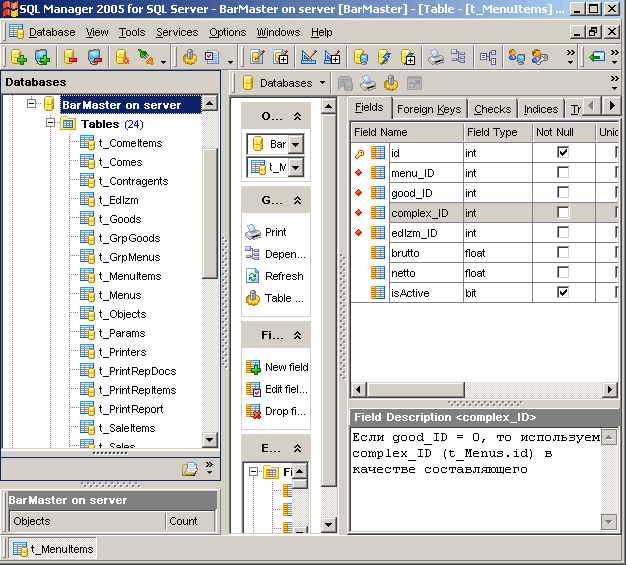
Task: Click the database with lightning bolt icon
Action: pyautogui.click(x=384, y=57)
